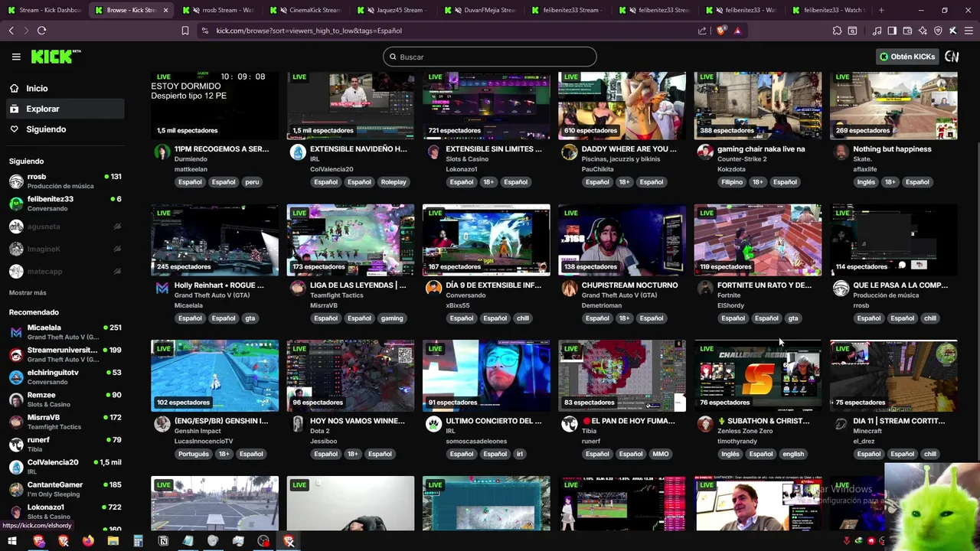Open Windows Start menu
This screenshot has width=980, height=551.
11,541
